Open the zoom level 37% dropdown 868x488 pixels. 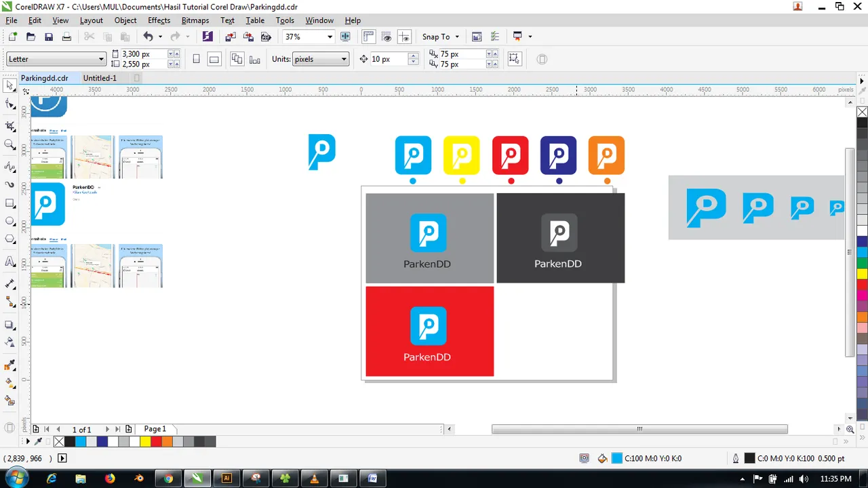(x=330, y=37)
